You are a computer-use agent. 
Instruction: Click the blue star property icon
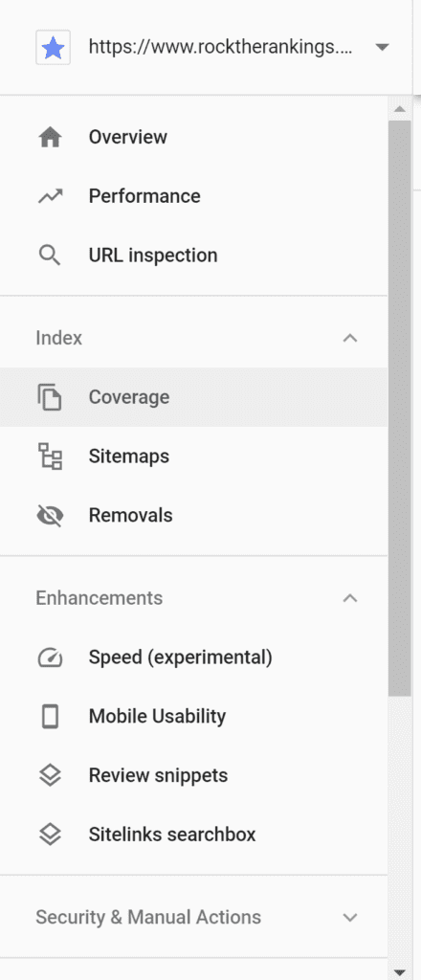(53, 48)
